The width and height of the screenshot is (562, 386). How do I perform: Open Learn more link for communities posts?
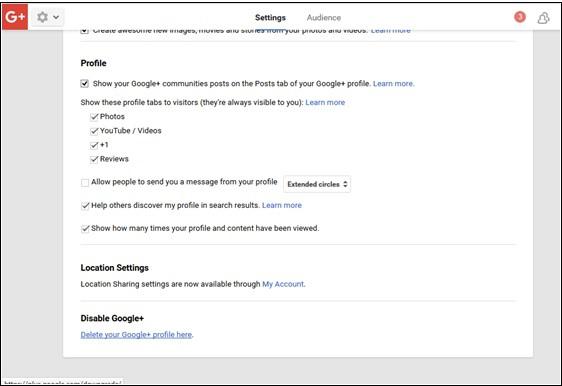click(393, 84)
